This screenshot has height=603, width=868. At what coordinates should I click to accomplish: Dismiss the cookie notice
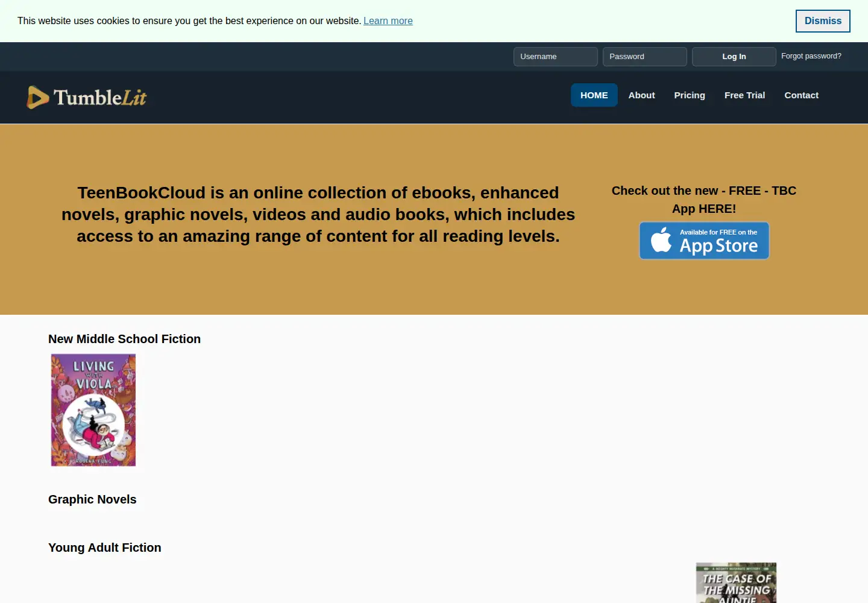[823, 21]
